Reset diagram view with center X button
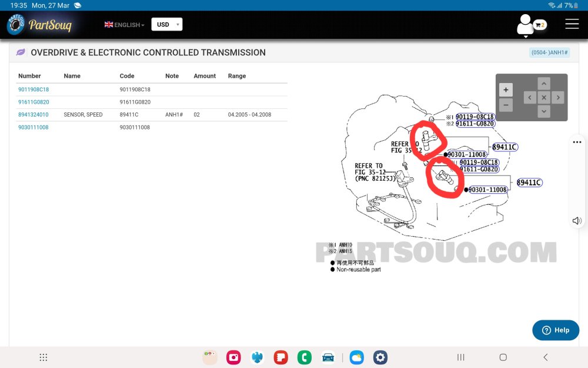Image resolution: width=588 pixels, height=368 pixels. 544,98
